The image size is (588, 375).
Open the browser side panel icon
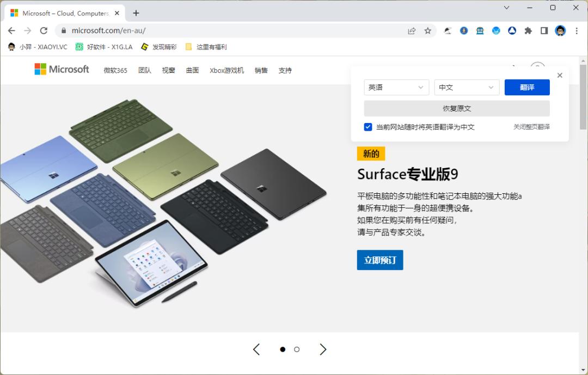click(544, 31)
